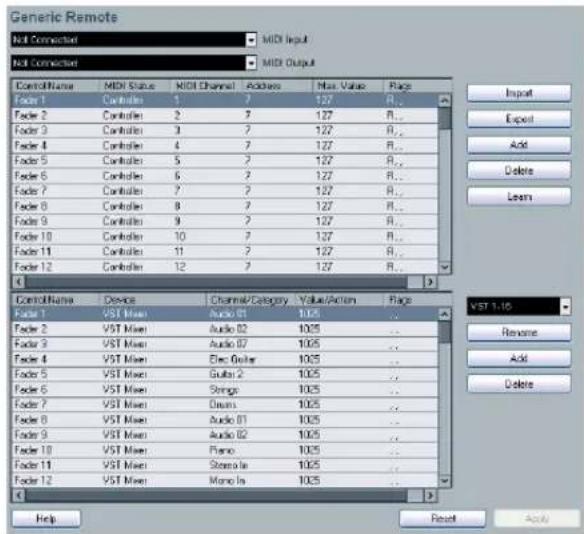Click left arrow of upper horizontal scrollbar
Viewport: 584px width, 534px height.
click(x=19, y=282)
